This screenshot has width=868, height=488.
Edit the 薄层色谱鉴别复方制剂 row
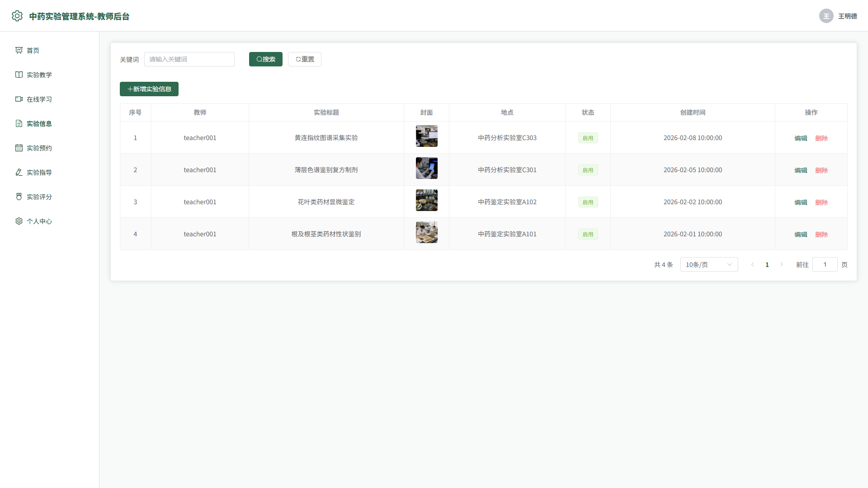[801, 170]
